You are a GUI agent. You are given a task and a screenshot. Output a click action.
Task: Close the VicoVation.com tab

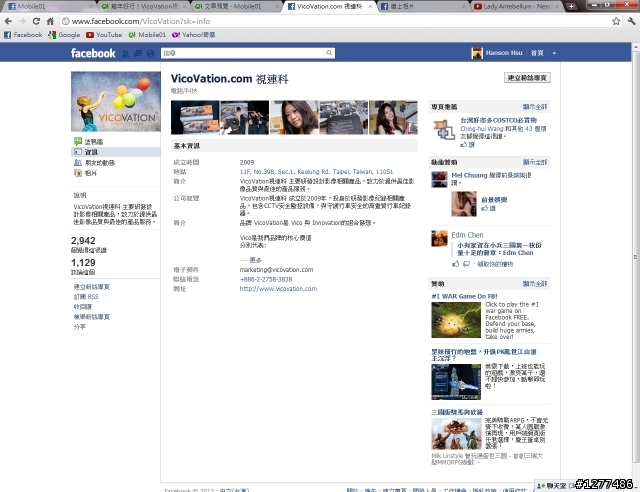tap(370, 6)
